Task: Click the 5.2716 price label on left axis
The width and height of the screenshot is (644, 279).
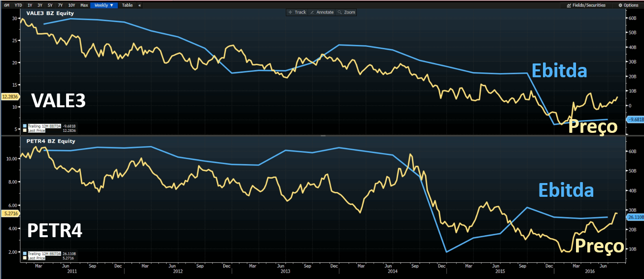Action: click(x=9, y=214)
